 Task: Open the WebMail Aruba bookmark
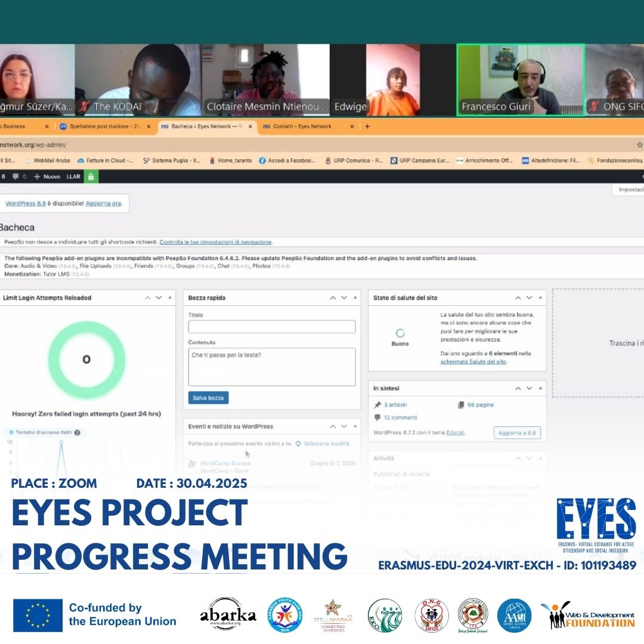pyautogui.click(x=48, y=160)
